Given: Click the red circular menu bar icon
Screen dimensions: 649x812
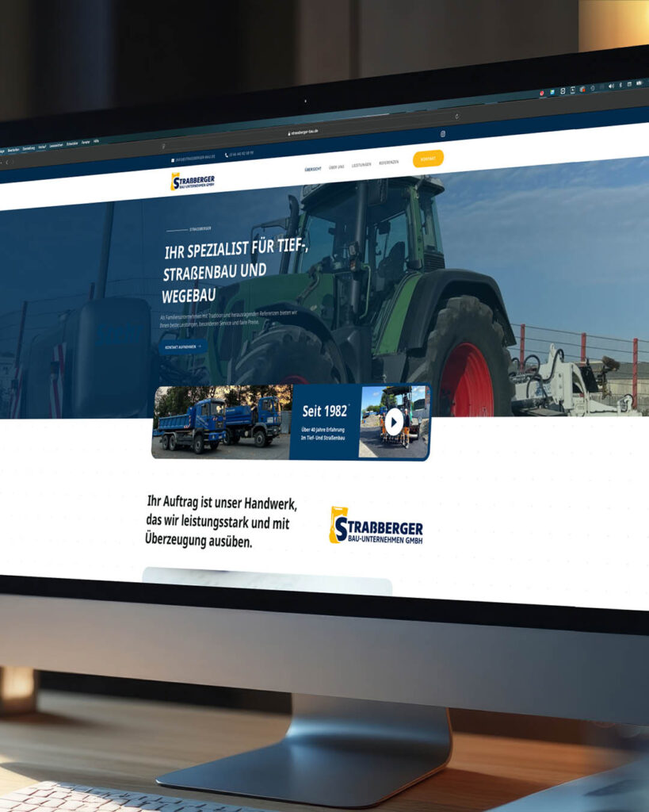Looking at the screenshot, I should [x=542, y=93].
